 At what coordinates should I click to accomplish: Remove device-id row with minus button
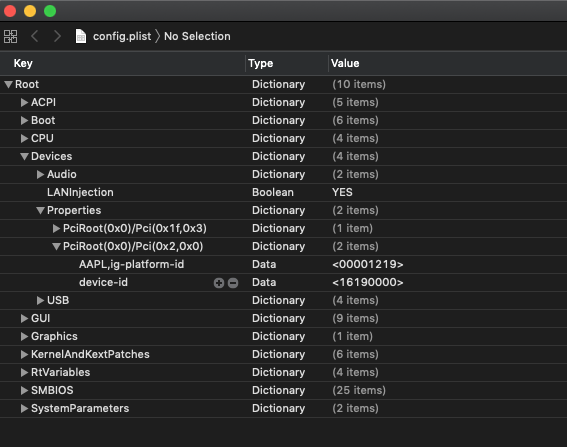[233, 283]
